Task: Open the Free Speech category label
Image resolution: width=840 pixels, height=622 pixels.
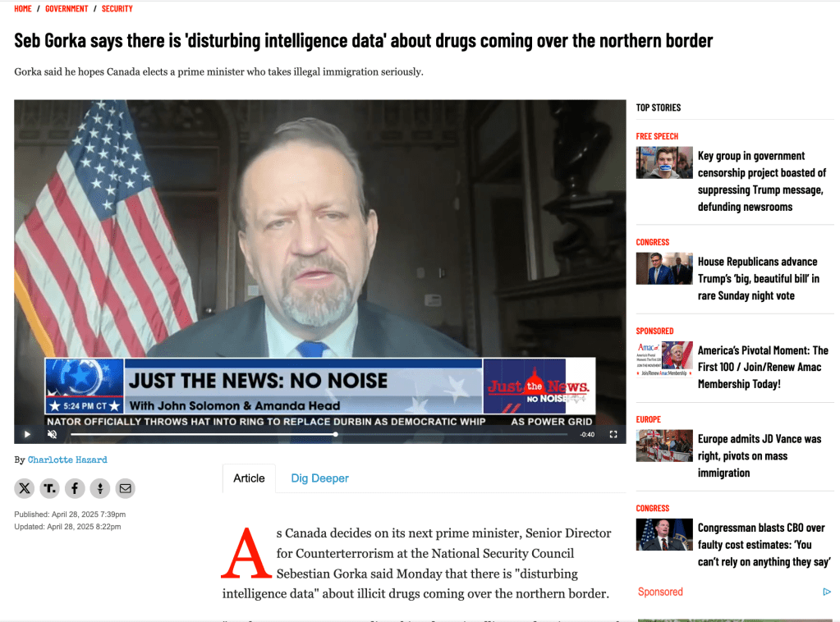Action: 657,136
